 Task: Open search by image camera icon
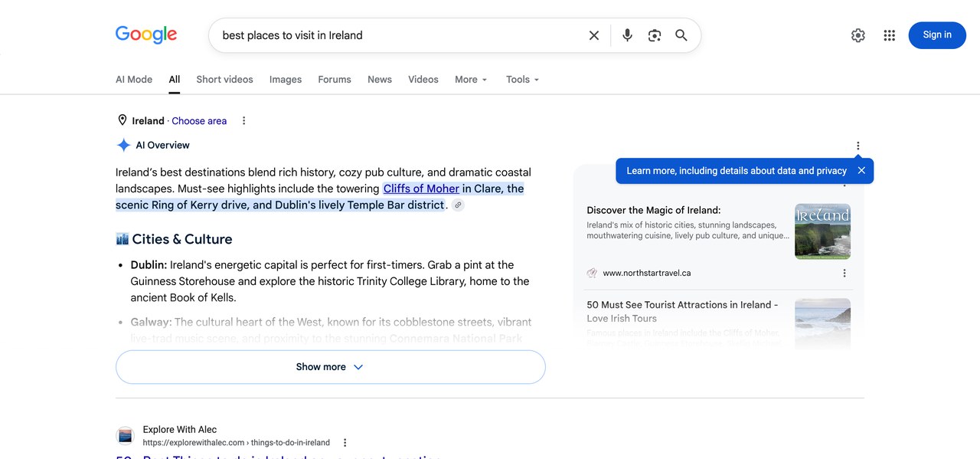(x=654, y=35)
